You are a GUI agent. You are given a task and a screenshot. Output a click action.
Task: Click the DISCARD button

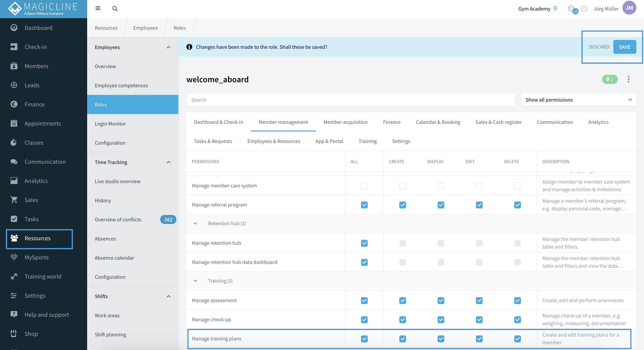click(599, 47)
